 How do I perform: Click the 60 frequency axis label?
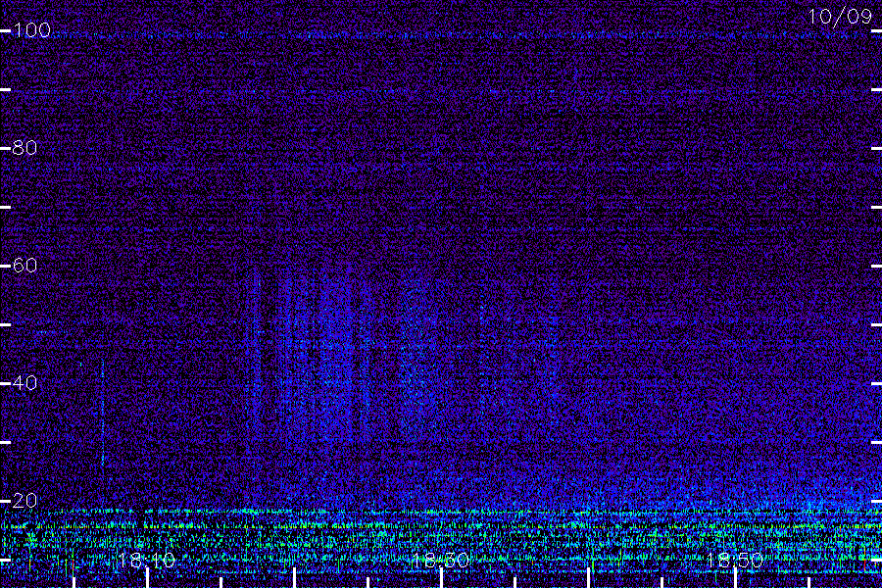(x=24, y=265)
